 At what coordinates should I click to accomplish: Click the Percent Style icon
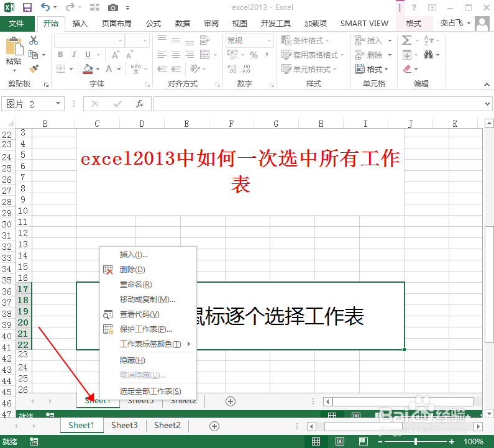pyautogui.click(x=254, y=55)
